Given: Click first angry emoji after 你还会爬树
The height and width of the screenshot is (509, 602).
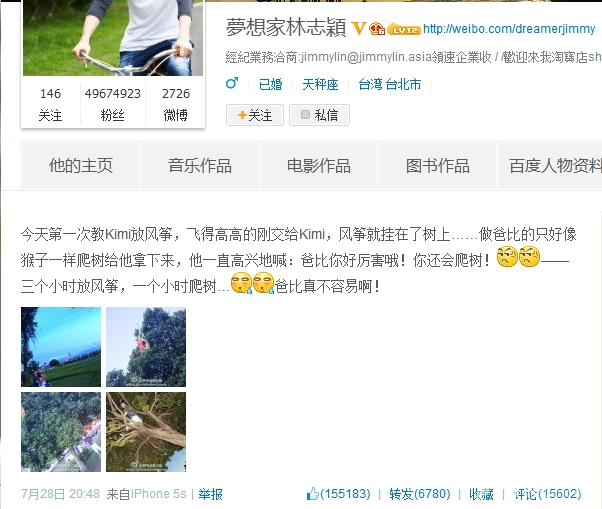Looking at the screenshot, I should point(507,257).
